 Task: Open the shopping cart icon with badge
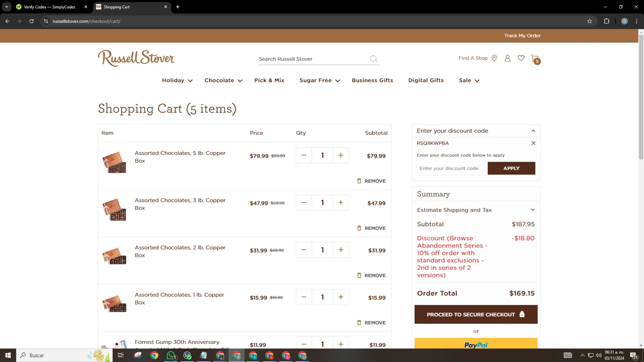tap(535, 59)
